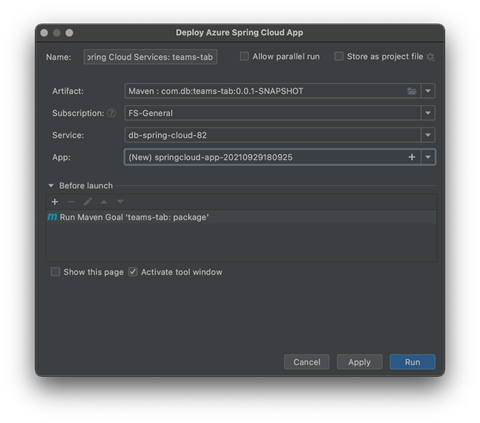Image resolution: width=480 pixels, height=423 pixels.
Task: Expand the Subscription FS-General dropdown
Action: pyautogui.click(x=428, y=113)
